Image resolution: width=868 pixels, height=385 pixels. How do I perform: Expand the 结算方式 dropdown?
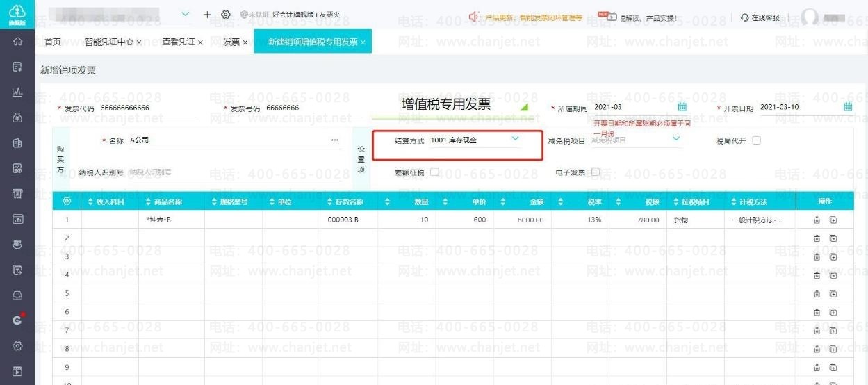515,139
